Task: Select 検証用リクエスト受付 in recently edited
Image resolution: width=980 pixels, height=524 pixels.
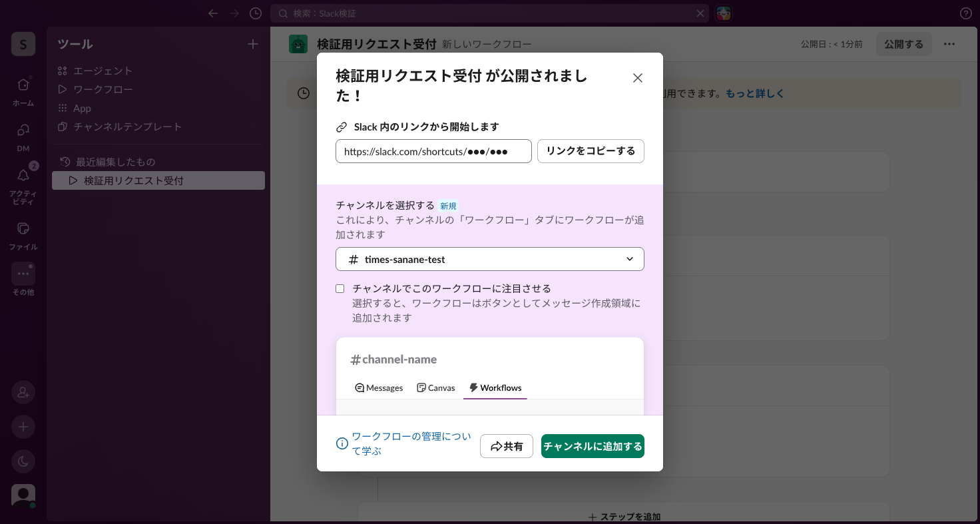Action: coord(158,180)
